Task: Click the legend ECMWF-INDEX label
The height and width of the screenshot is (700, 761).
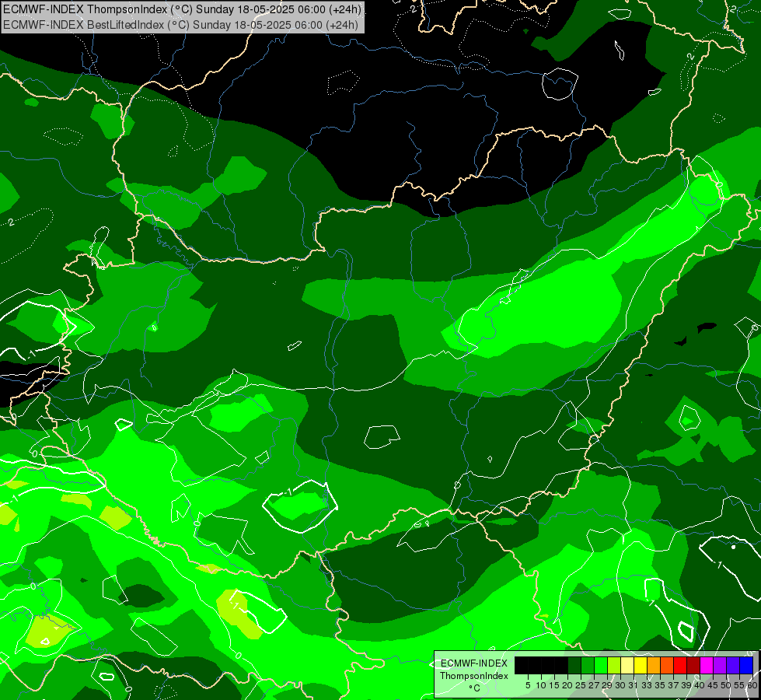Action: point(473,663)
